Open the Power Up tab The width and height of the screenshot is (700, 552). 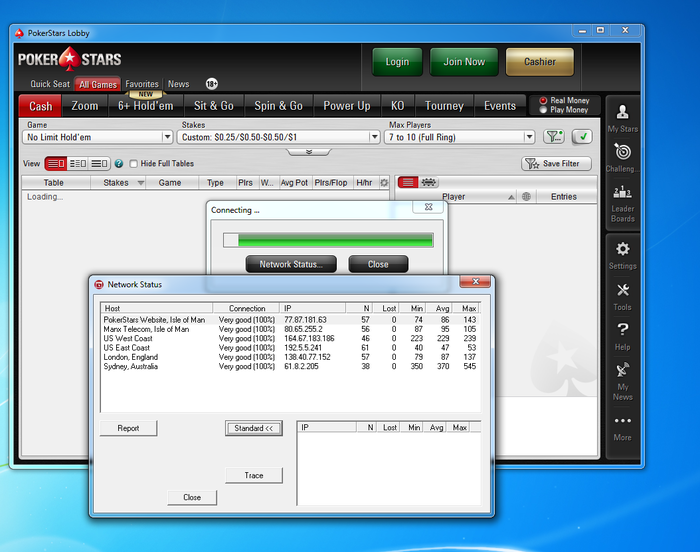click(347, 106)
